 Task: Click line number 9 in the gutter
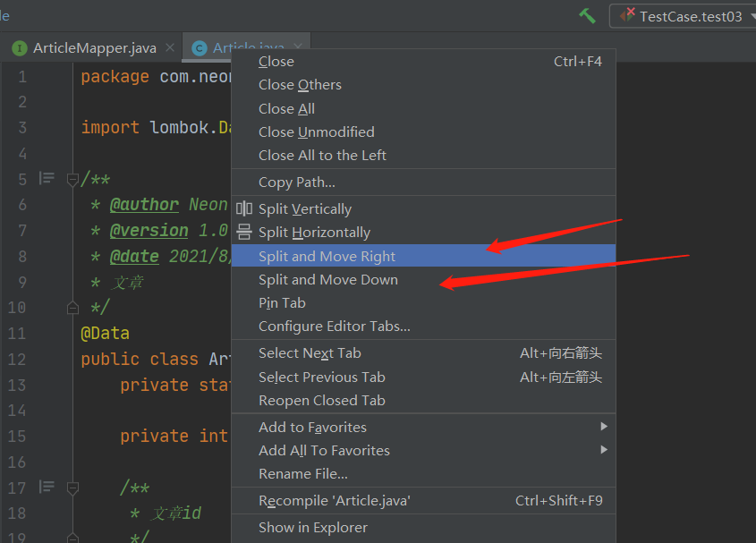22,282
